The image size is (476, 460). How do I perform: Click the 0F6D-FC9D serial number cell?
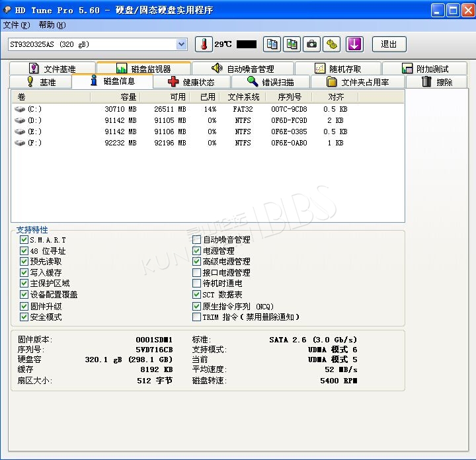tap(289, 120)
